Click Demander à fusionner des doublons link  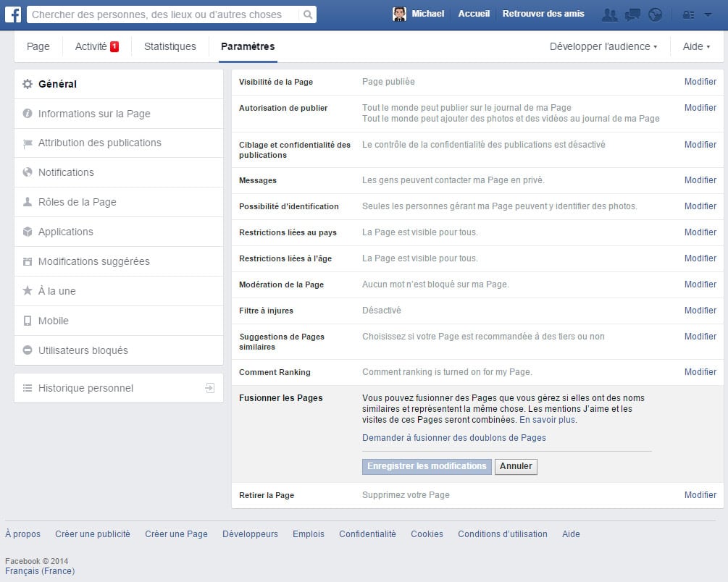[453, 438]
